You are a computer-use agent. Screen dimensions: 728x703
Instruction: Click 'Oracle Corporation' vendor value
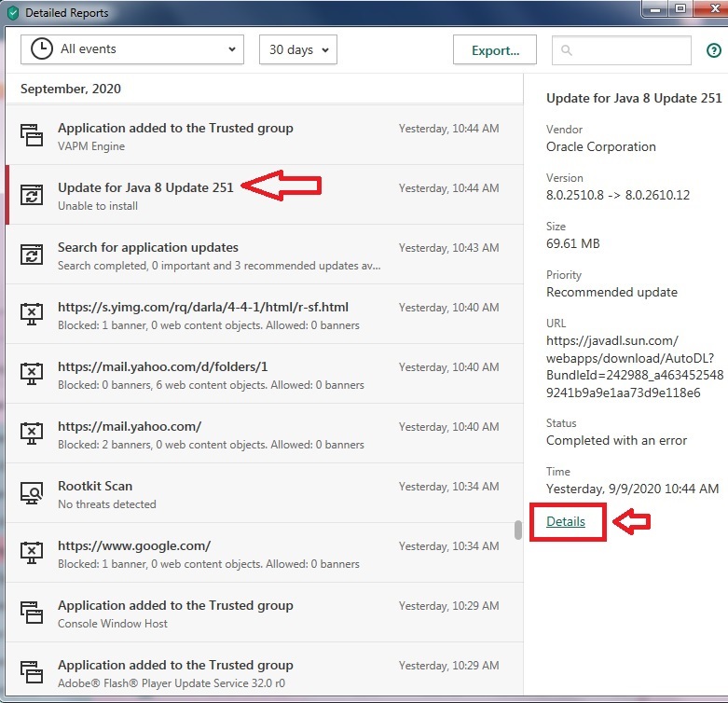point(601,146)
